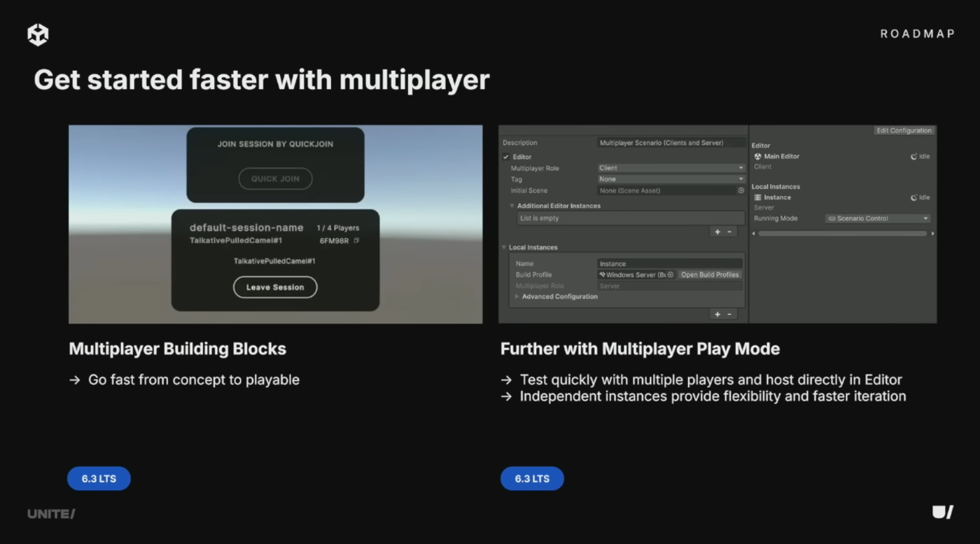Click the Open Build Profiles button
This screenshot has width=980, height=544.
coord(710,274)
